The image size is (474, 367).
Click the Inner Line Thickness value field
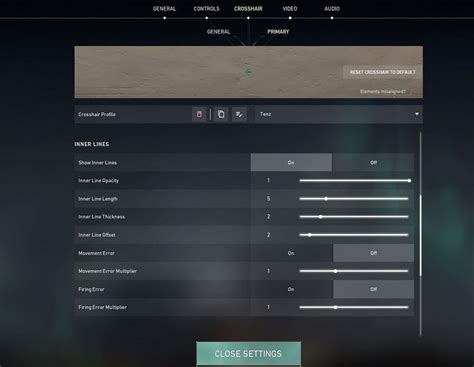pyautogui.click(x=268, y=217)
